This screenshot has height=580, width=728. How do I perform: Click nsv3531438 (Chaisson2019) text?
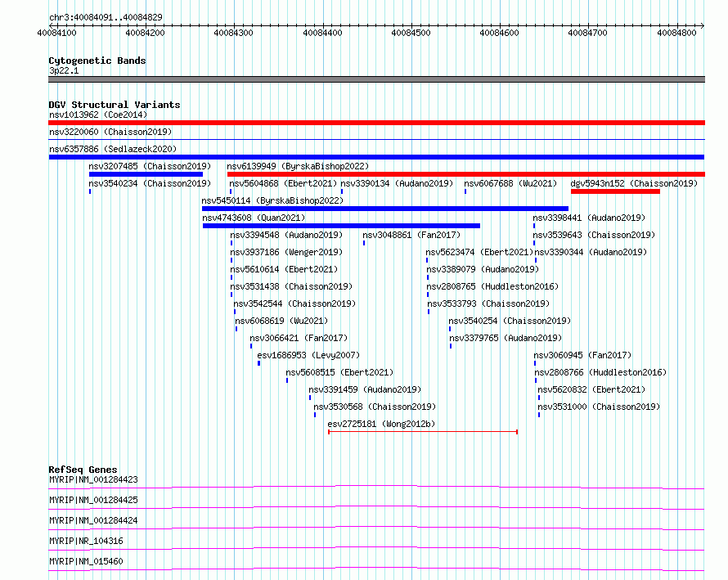[291, 286]
